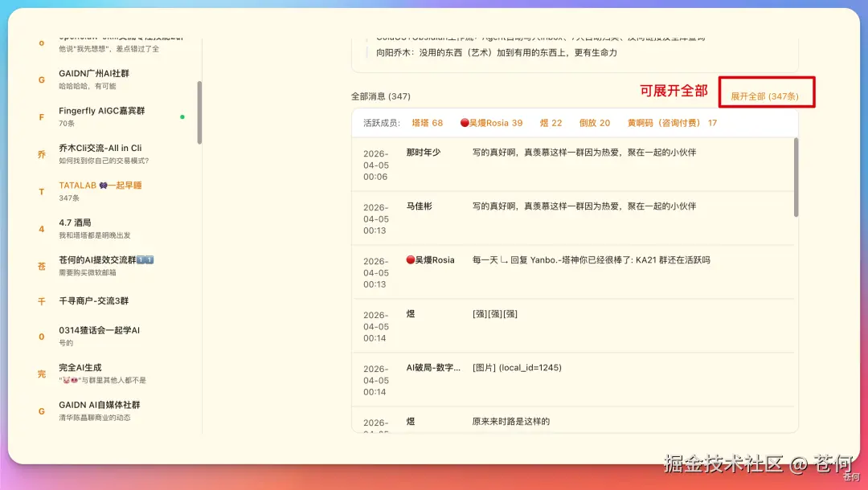Open the TATALAB一起早睡 group avatar icon
Viewport: 868px width, 490px height.
(x=41, y=191)
